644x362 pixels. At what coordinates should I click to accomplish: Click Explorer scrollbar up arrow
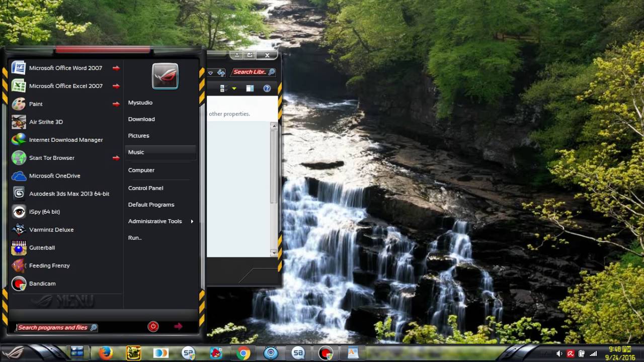(274, 126)
